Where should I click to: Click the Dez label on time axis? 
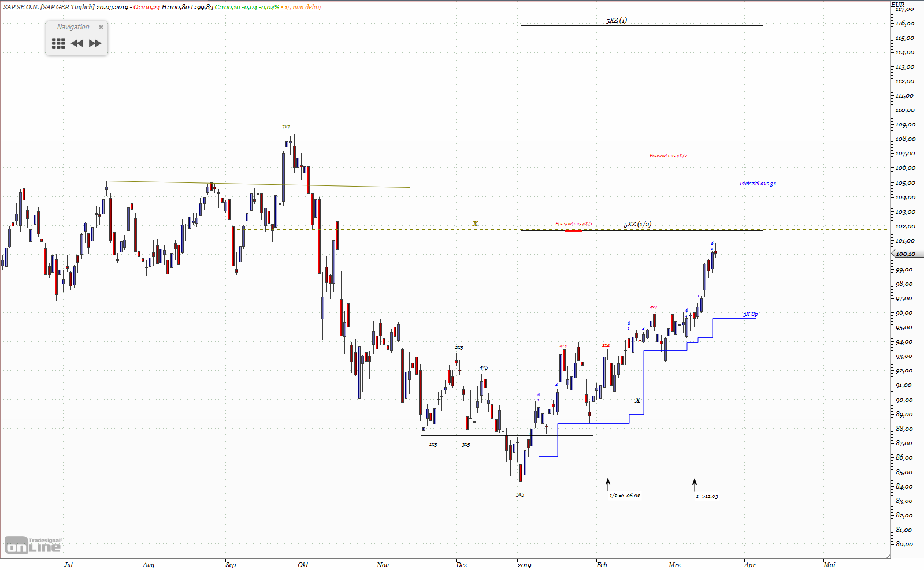[x=461, y=564]
